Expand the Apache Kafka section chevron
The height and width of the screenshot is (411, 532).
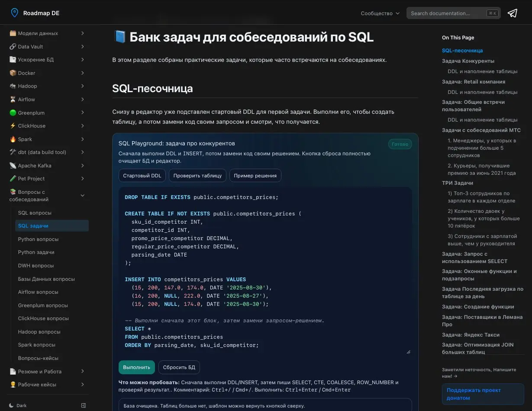82,166
